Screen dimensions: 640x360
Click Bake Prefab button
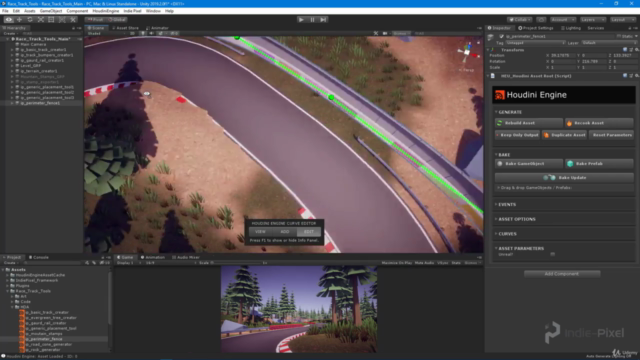pos(599,164)
